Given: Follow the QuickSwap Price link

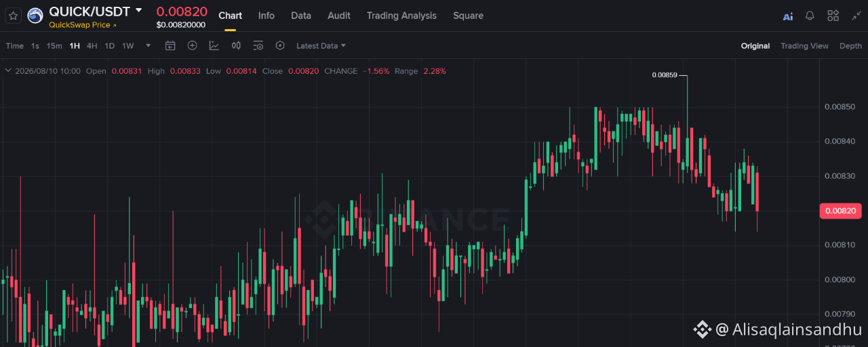Looking at the screenshot, I should tap(82, 25).
